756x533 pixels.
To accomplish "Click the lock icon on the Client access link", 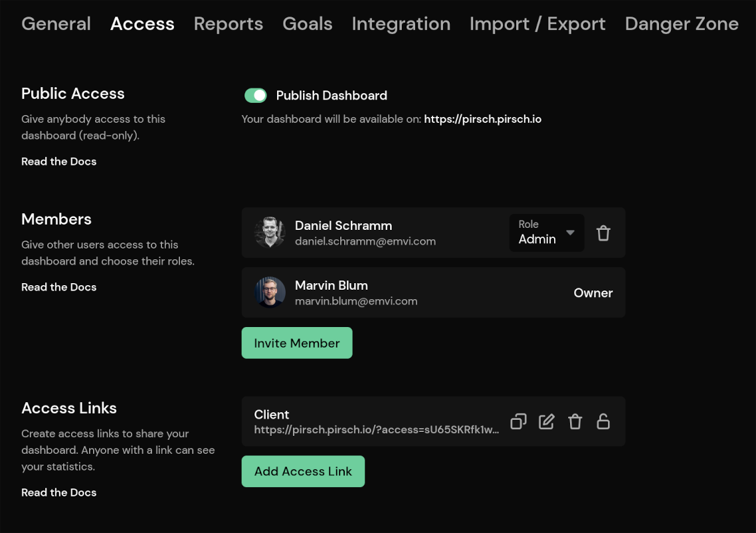I will coord(603,421).
